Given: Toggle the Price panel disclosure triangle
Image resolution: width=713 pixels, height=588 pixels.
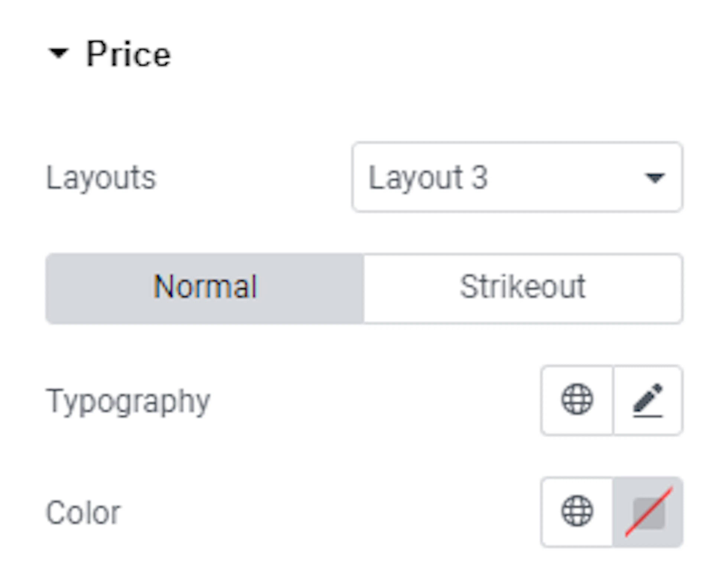Looking at the screenshot, I should (x=59, y=53).
